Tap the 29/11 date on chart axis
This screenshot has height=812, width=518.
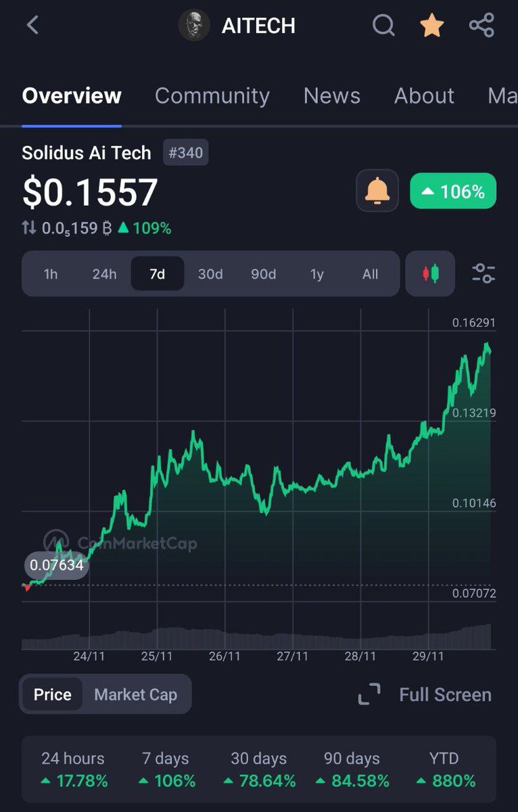428,656
